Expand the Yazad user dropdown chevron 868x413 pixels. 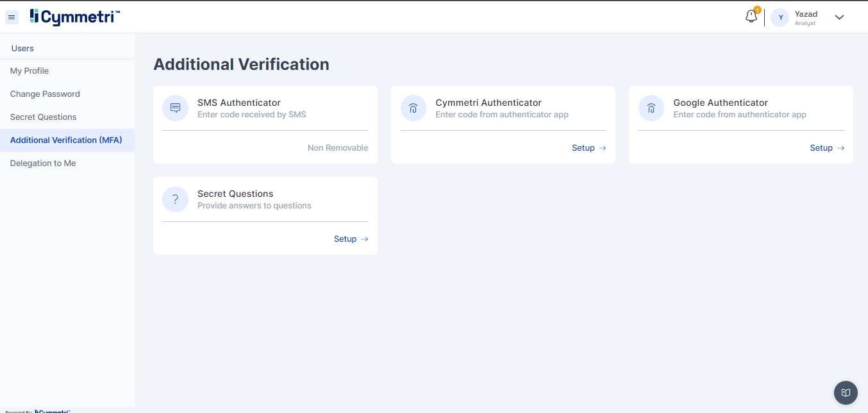pos(839,17)
